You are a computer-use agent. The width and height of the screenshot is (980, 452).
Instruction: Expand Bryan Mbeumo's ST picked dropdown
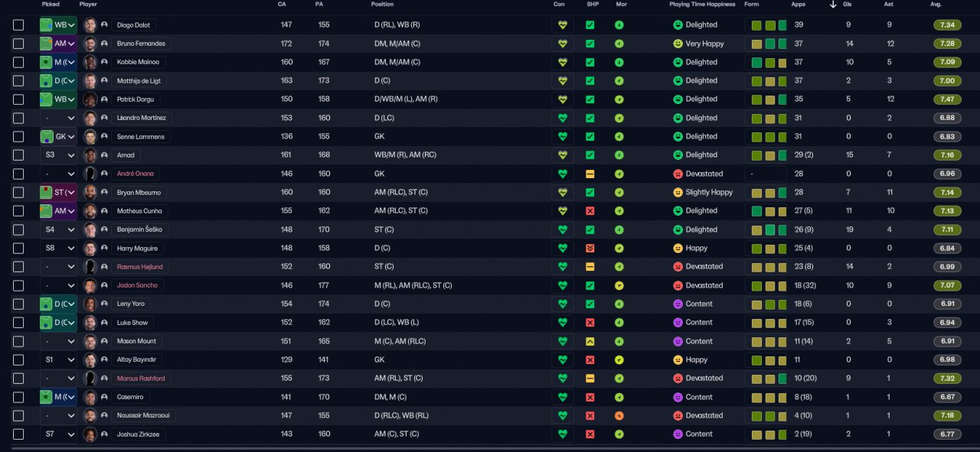coord(58,193)
